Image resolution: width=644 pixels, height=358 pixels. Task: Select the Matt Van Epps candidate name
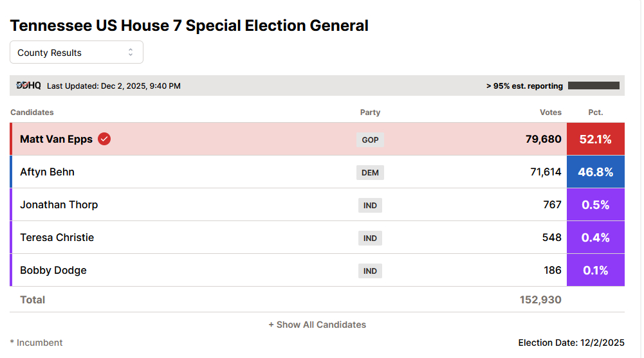click(x=56, y=139)
